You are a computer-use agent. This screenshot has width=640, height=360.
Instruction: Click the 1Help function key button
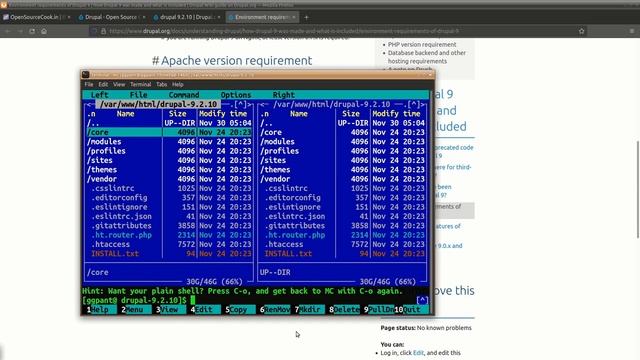(x=99, y=310)
